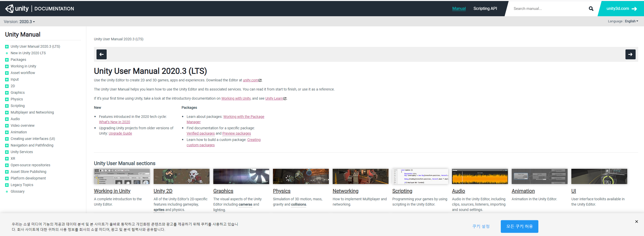644x236 pixels.
Task: Close the cookie banner with X
Action: pyautogui.click(x=636, y=222)
